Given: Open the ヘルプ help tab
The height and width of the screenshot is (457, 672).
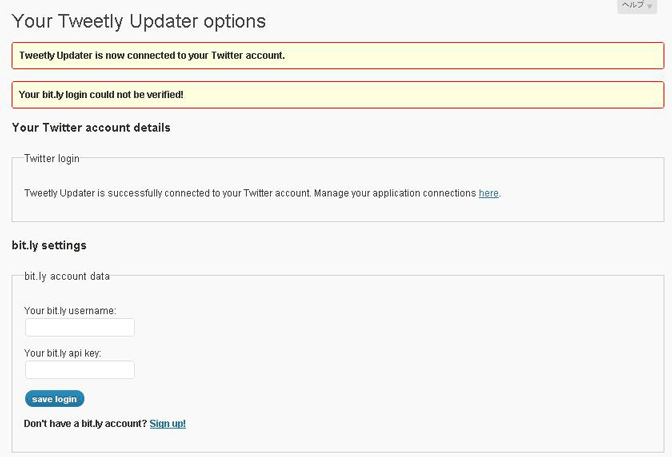Looking at the screenshot, I should tap(637, 6).
